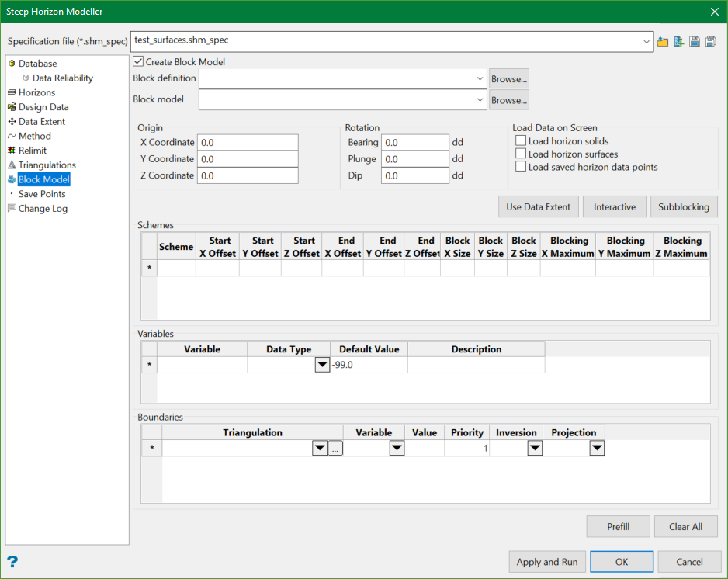728x579 pixels.
Task: Open help with the question mark icon
Action: [x=12, y=562]
